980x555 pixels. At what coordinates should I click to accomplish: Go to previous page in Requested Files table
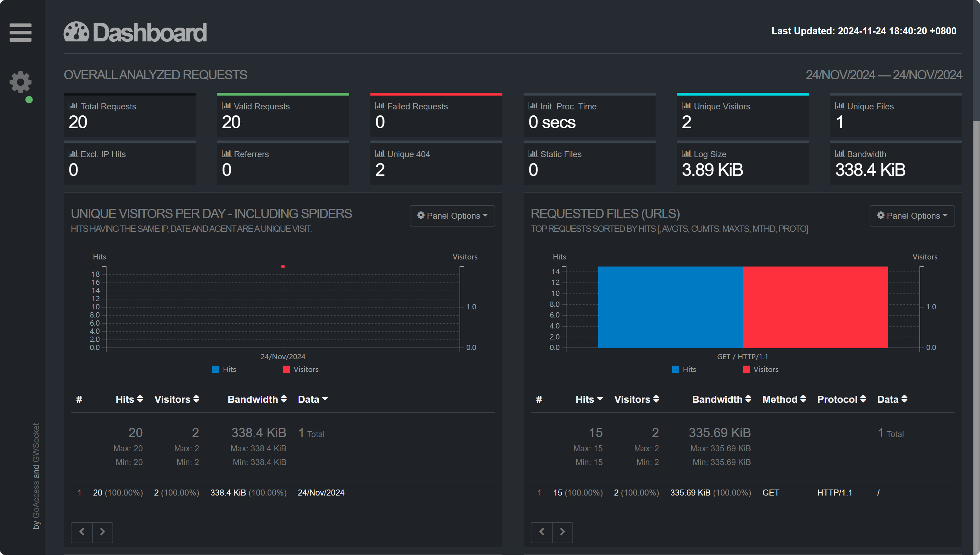(x=541, y=532)
